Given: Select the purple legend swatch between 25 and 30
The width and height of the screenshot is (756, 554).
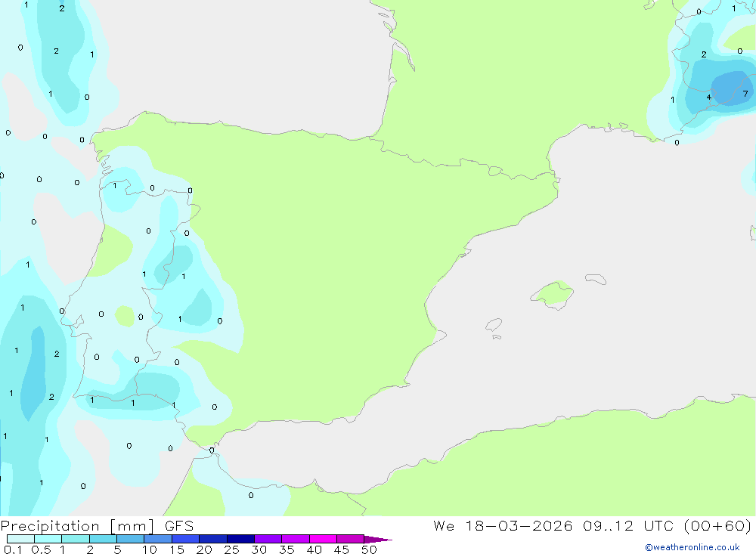Looking at the screenshot, I should [240, 539].
